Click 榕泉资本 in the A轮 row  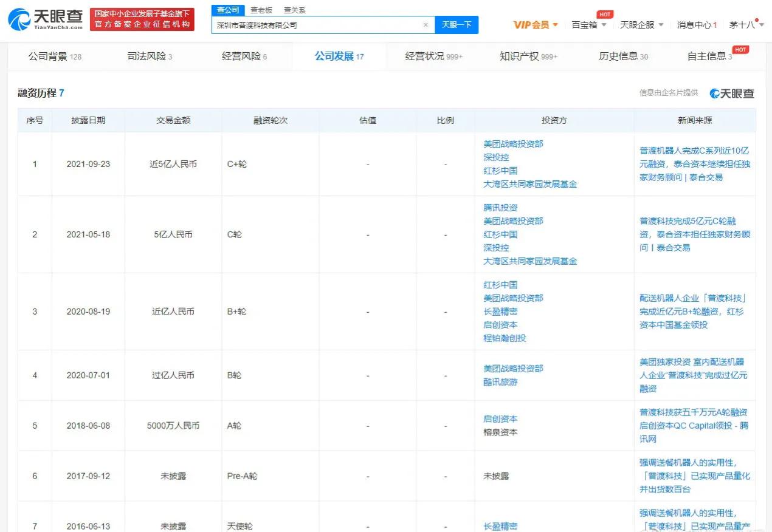tap(500, 432)
